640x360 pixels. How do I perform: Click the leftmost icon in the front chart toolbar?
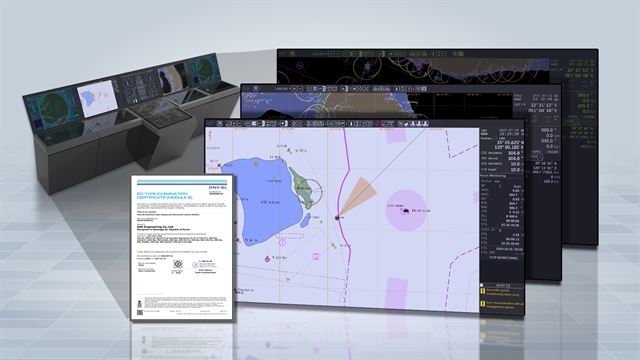tap(219, 123)
